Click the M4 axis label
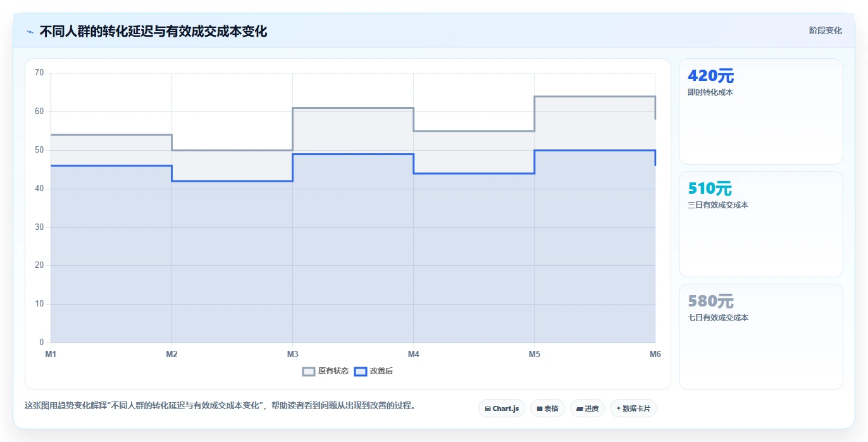 point(413,354)
